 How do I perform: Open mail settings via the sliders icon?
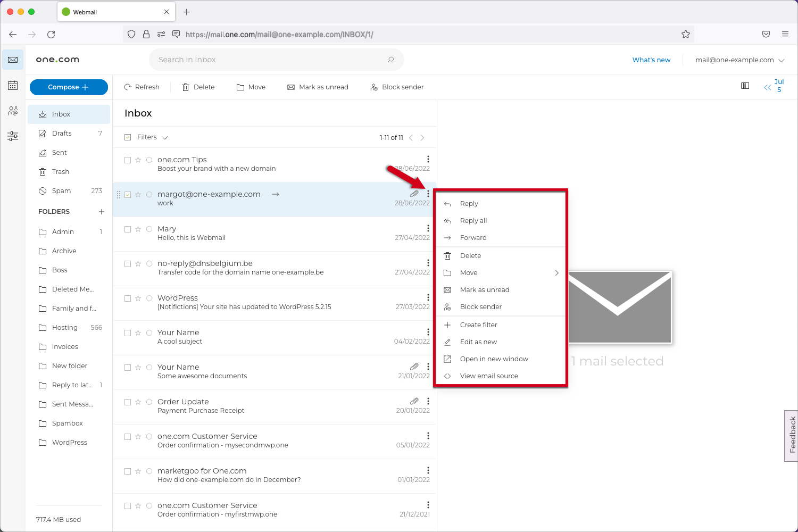tap(12, 136)
